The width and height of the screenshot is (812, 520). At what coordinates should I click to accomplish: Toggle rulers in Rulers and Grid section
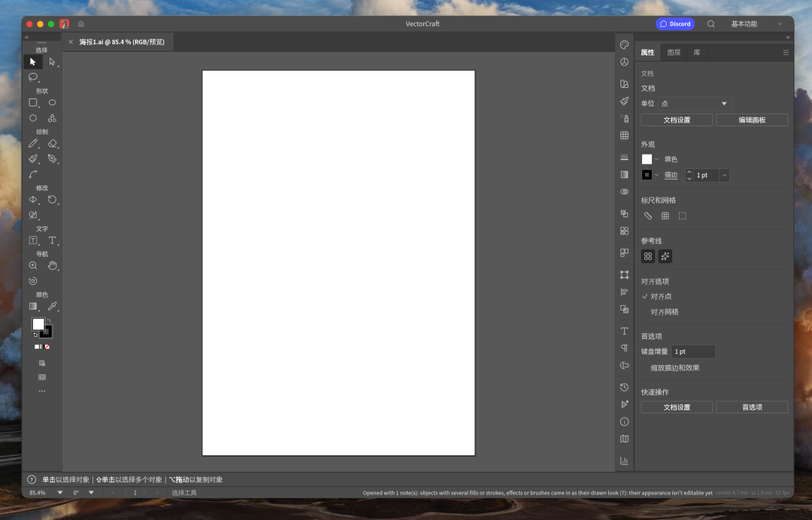[x=648, y=216]
